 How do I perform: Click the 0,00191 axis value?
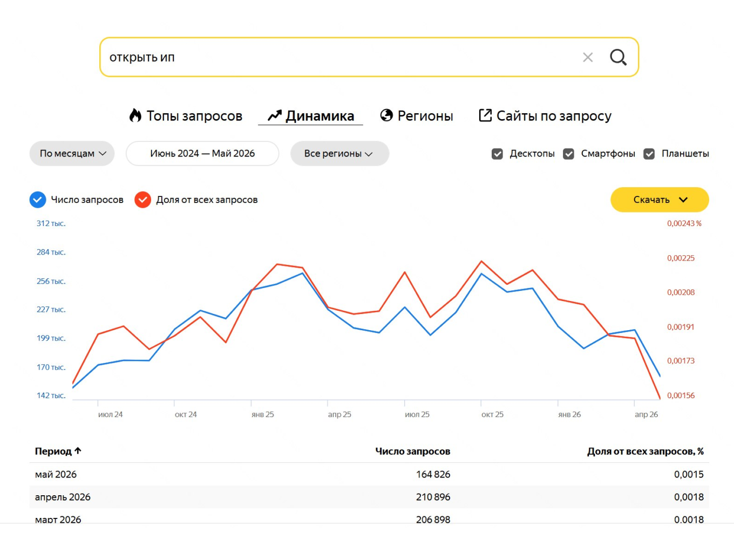681,326
